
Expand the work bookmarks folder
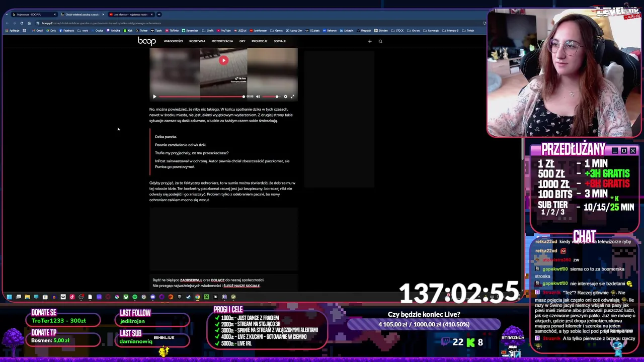pos(83,31)
